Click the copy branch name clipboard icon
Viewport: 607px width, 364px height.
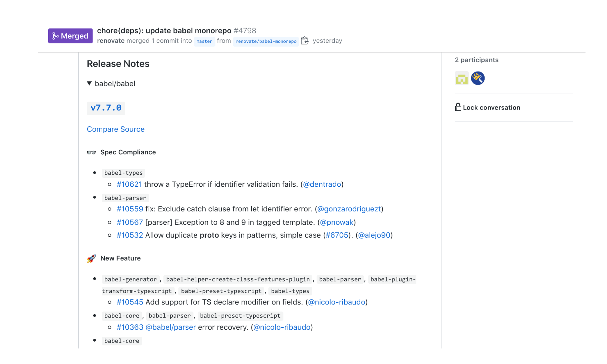click(305, 41)
